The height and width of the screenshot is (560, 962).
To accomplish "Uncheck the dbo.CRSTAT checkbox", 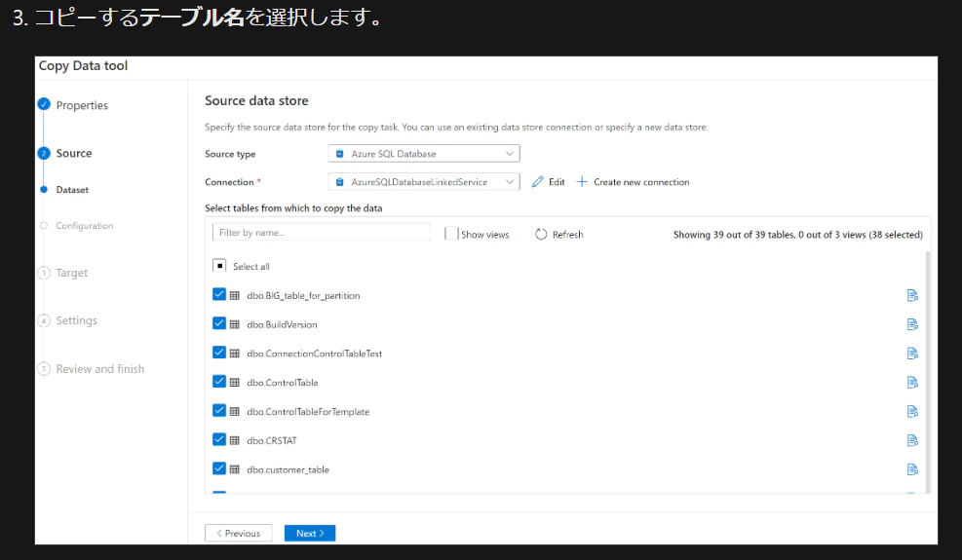I will (x=219, y=439).
